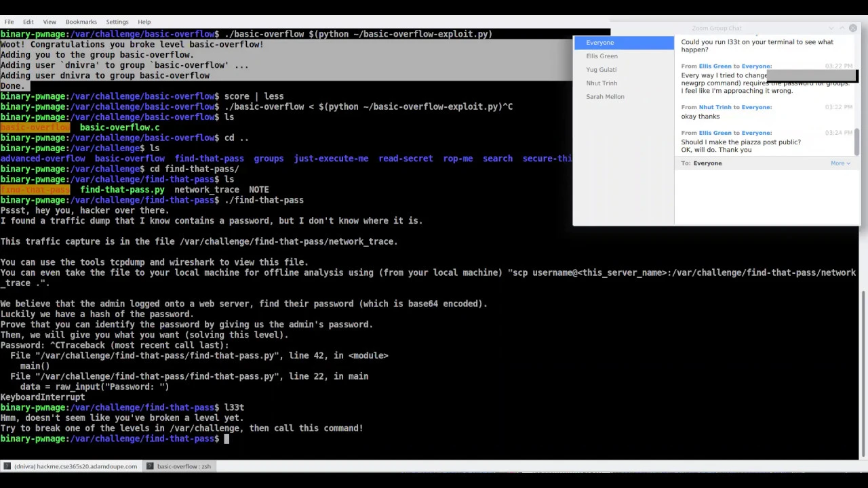Expand the More dropdown in chat
The height and width of the screenshot is (488, 868).
point(840,163)
